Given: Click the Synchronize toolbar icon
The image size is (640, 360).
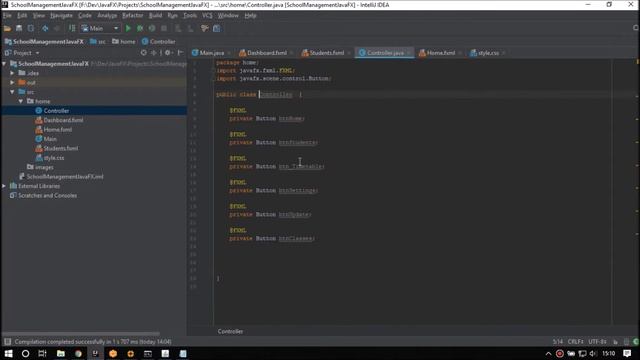Looking at the screenshot, I should 31,28.
